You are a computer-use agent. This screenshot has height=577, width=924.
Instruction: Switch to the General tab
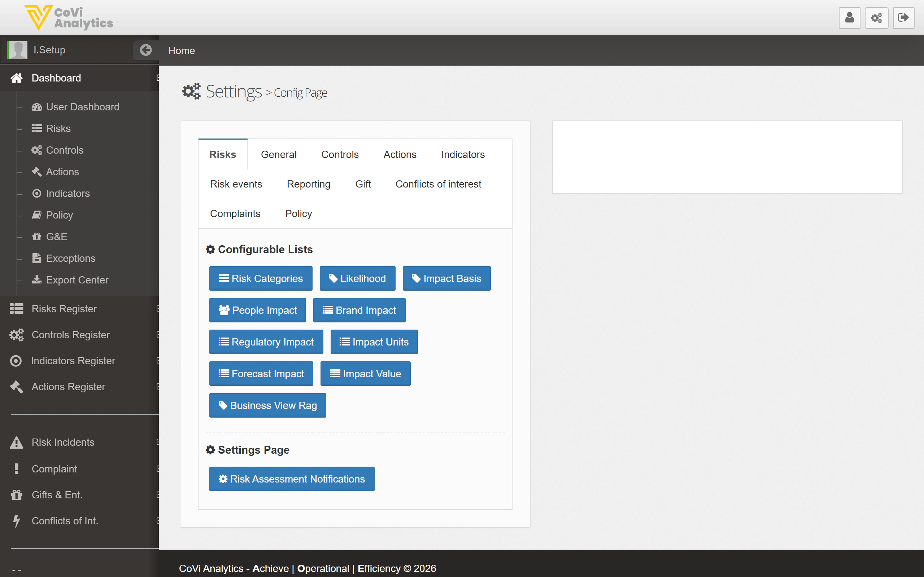pyautogui.click(x=279, y=154)
